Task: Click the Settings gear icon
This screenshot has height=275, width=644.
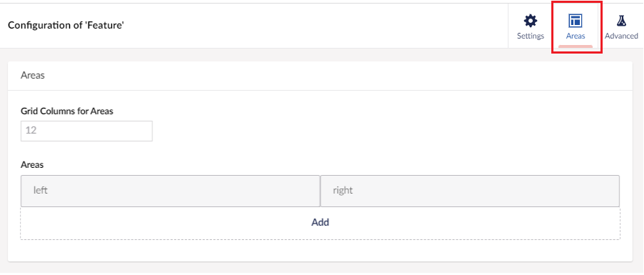Action: click(x=530, y=21)
